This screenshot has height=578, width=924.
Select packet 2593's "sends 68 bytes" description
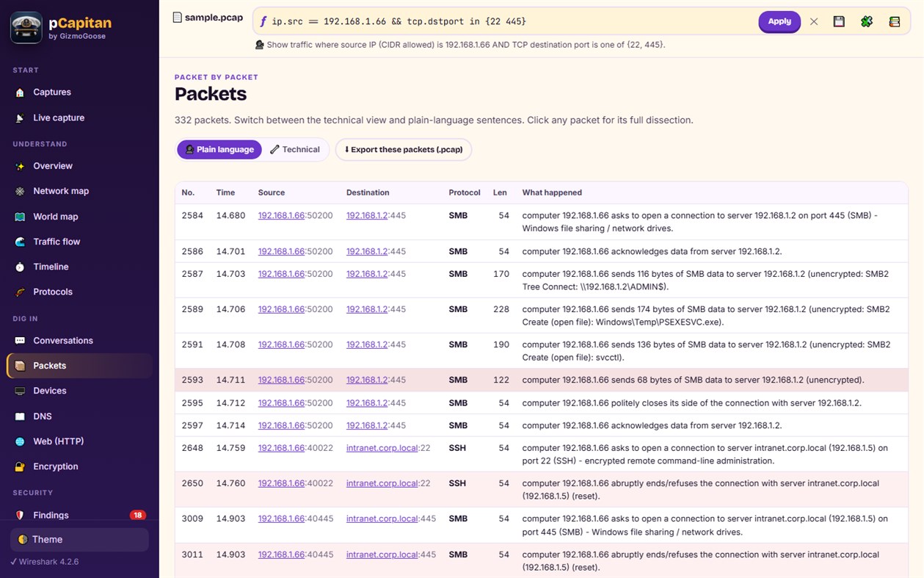coord(693,380)
